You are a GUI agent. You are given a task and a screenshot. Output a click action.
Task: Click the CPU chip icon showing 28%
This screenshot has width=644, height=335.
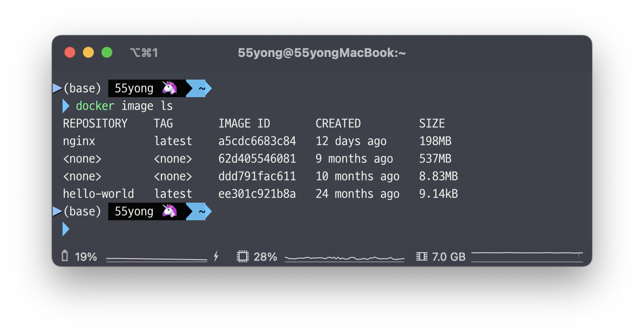pyautogui.click(x=241, y=256)
